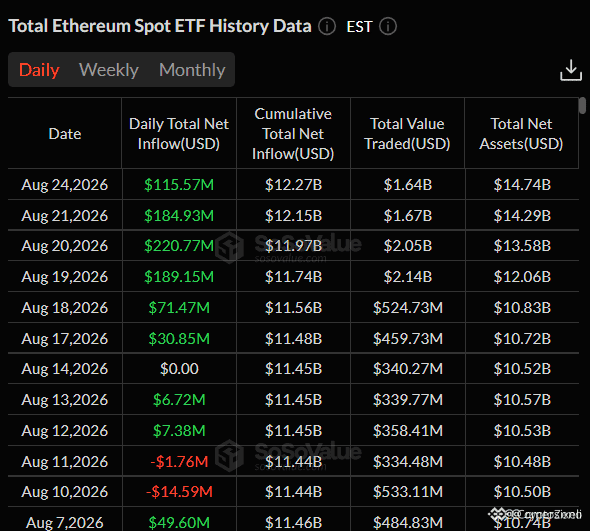The image size is (590, 531).
Task: Click the $220.77M inflow value
Action: click(x=179, y=246)
